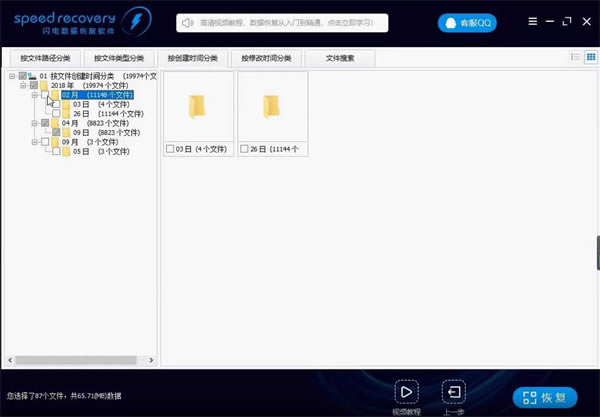Click the 上一步 previous step icon
Viewport: 600px width, 417px height.
454,391
